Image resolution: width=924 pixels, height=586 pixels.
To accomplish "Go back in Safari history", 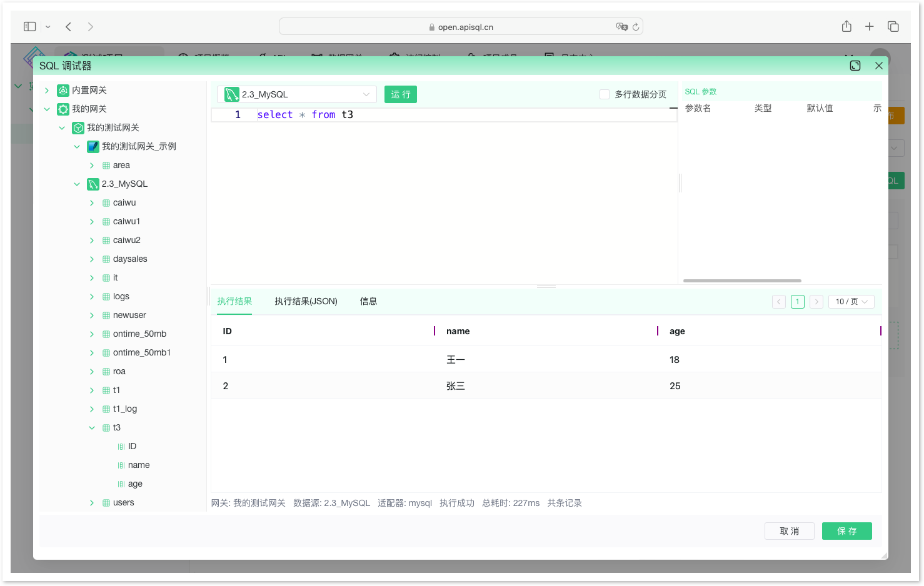I will coord(69,26).
